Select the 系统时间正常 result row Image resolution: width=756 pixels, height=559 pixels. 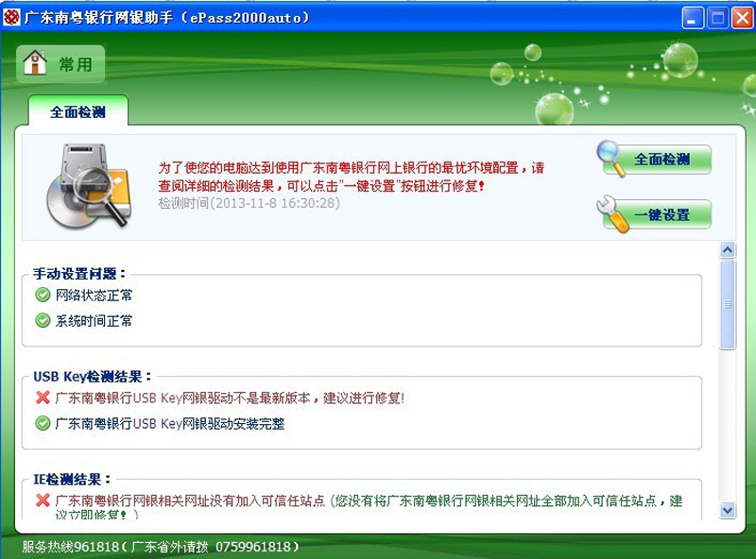(x=84, y=321)
